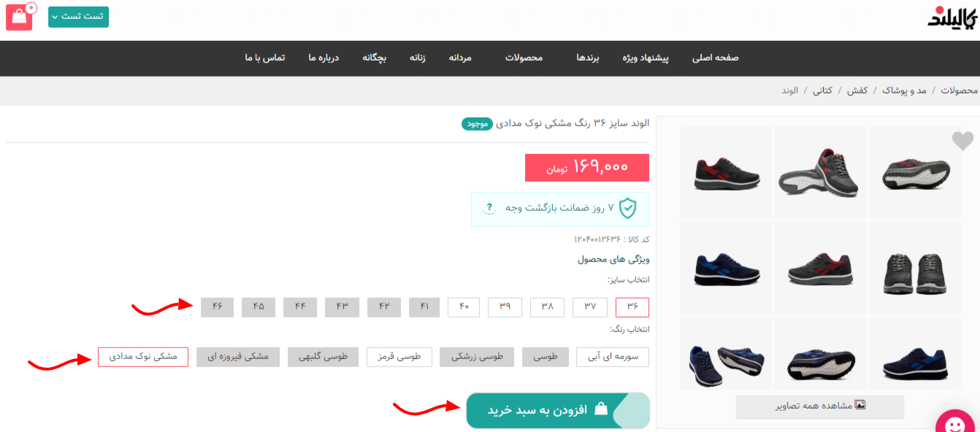Open thumbnail of navy shoe showing white sole
The image size is (980, 432).
click(820, 354)
